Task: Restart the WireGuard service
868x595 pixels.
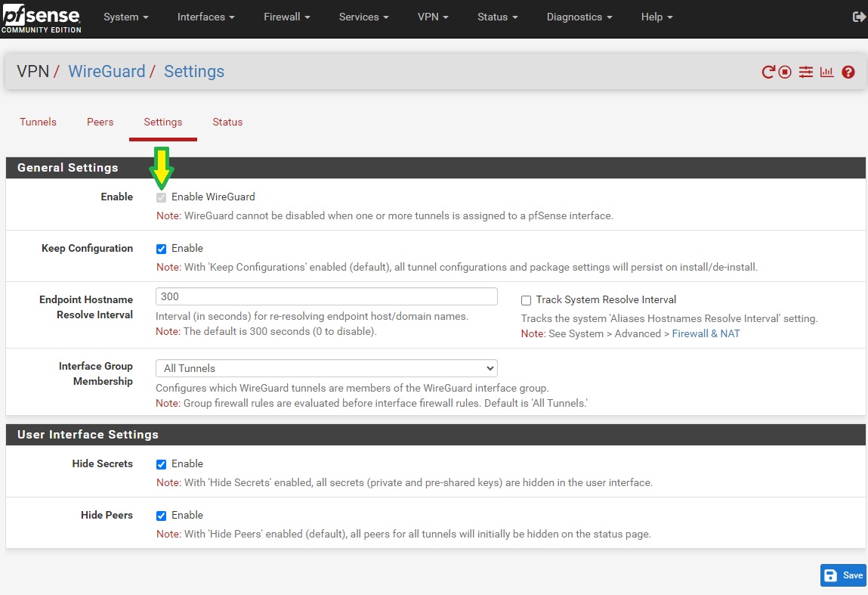Action: click(x=768, y=72)
